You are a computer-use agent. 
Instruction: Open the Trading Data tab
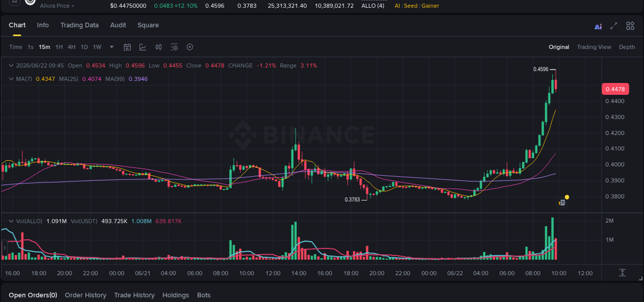click(x=79, y=25)
